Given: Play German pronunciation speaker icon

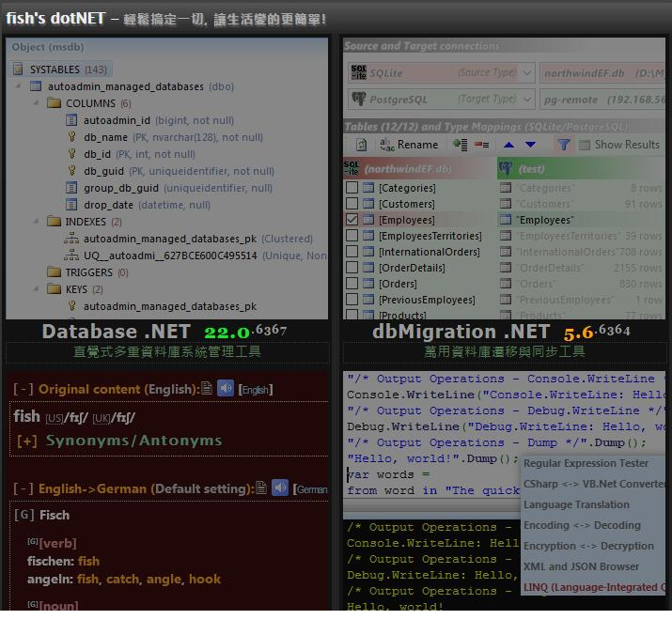Looking at the screenshot, I should pos(279,488).
